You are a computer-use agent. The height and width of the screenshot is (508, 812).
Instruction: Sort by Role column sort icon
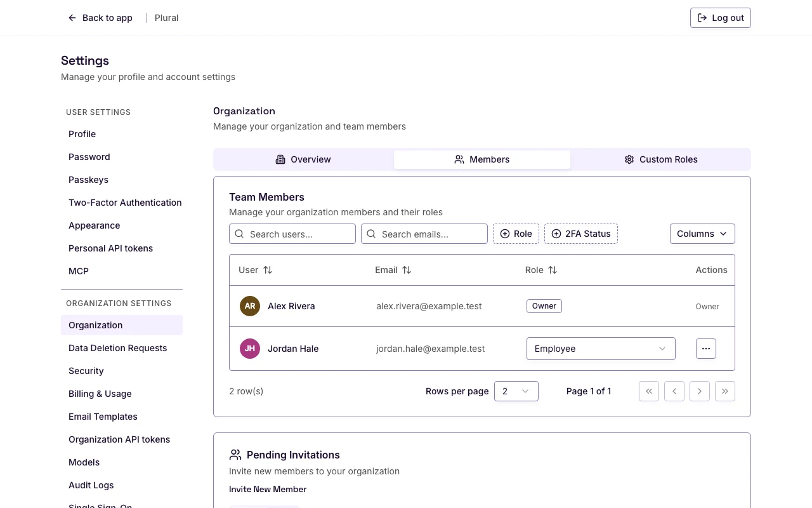click(553, 270)
